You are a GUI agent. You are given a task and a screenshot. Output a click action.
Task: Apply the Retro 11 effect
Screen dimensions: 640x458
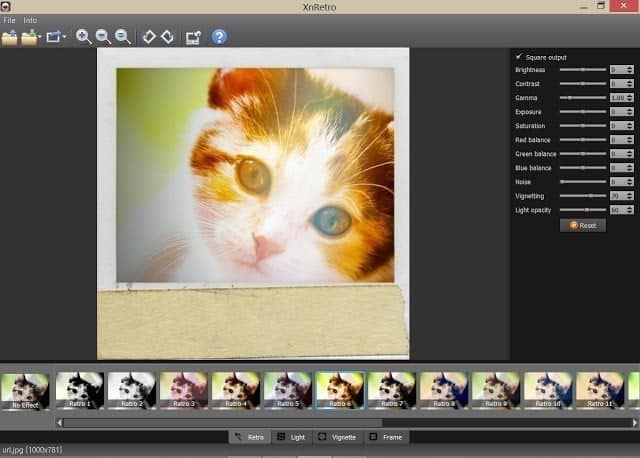600,390
